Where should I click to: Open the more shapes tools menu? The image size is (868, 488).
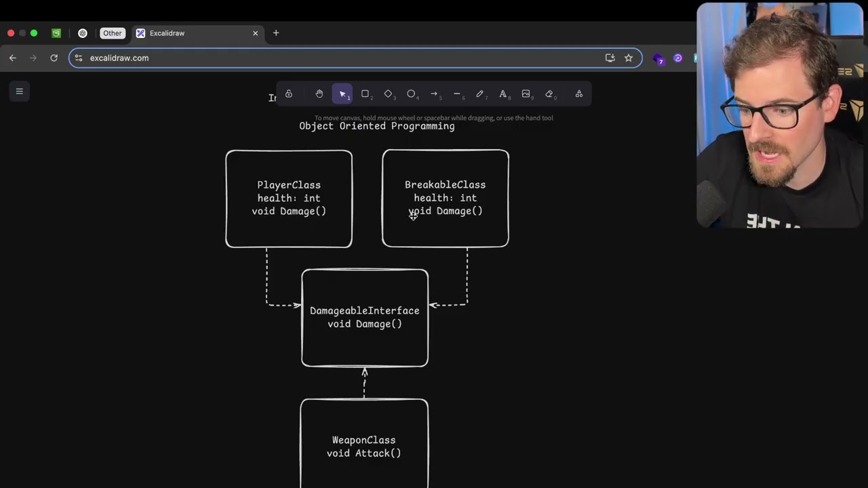point(579,94)
